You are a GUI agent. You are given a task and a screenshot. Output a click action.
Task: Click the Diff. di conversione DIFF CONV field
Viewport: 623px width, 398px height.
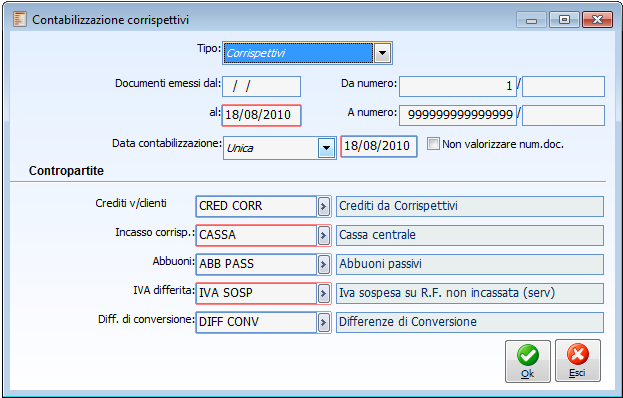coord(257,323)
